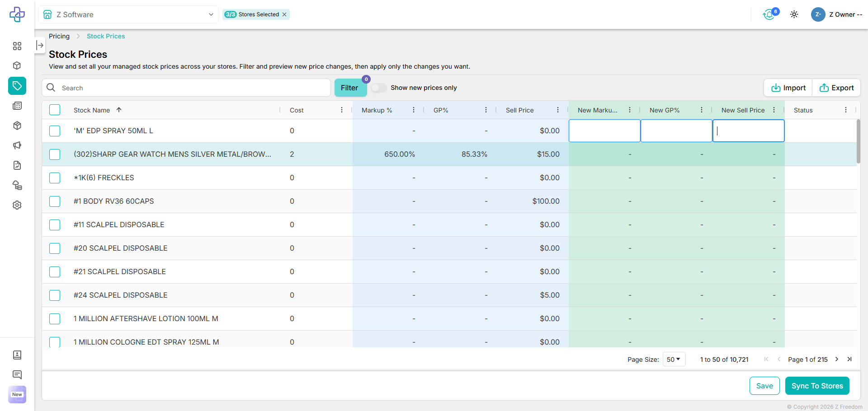Check the select-all header checkbox
The height and width of the screenshot is (411, 868).
(x=55, y=110)
